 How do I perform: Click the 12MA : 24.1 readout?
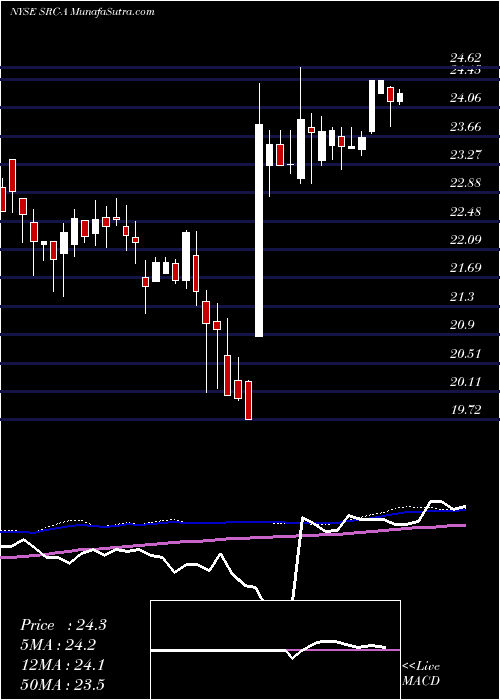[x=63, y=665]
